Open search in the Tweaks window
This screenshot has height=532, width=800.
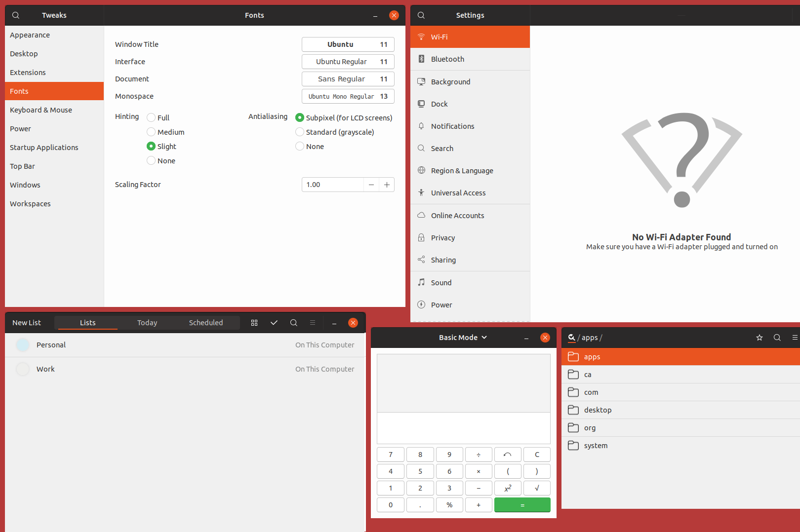click(16, 15)
